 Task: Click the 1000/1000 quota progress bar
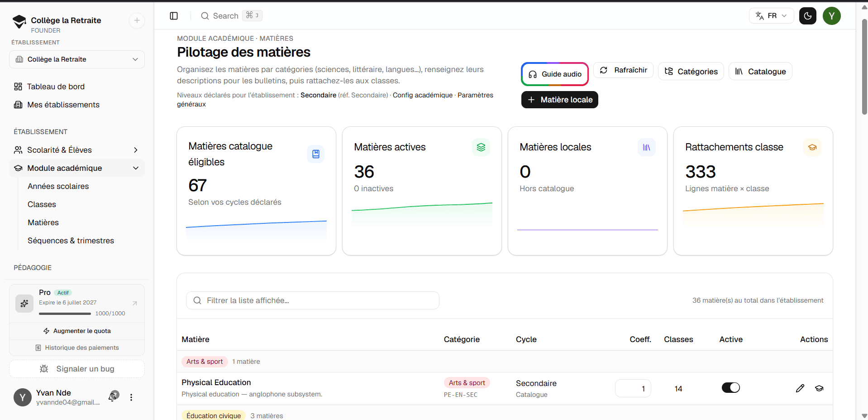click(65, 314)
